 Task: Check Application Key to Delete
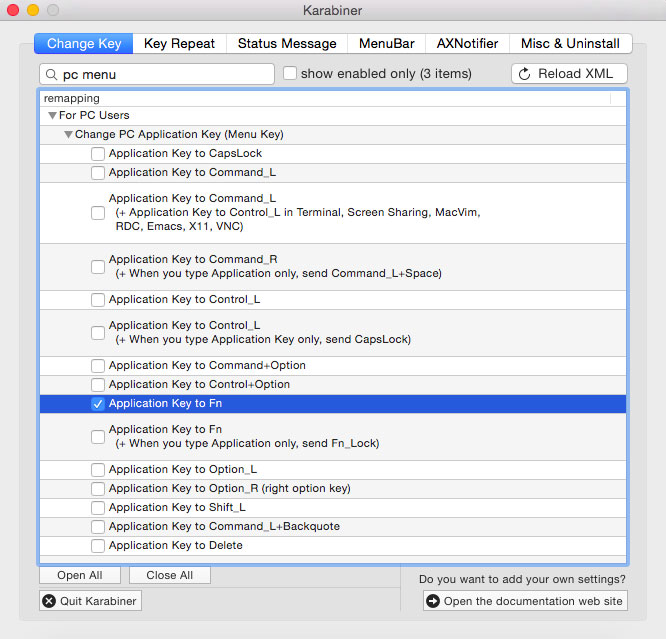pos(98,546)
